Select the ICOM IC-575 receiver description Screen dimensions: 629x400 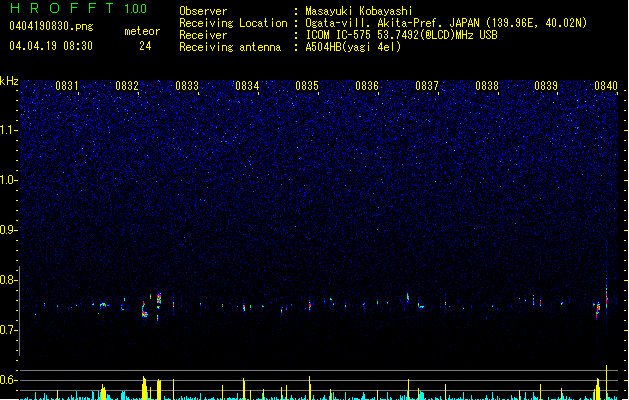[402, 35]
